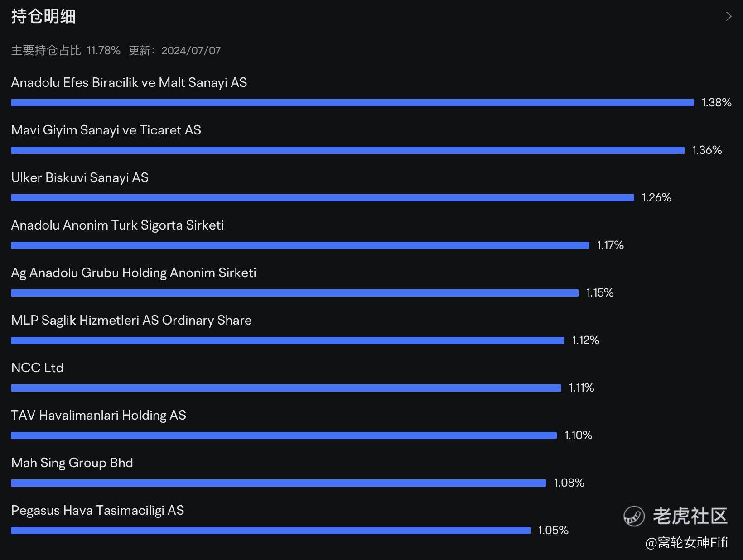This screenshot has height=560, width=743.
Task: Select the NCC Ltd holding
Action: (37, 368)
